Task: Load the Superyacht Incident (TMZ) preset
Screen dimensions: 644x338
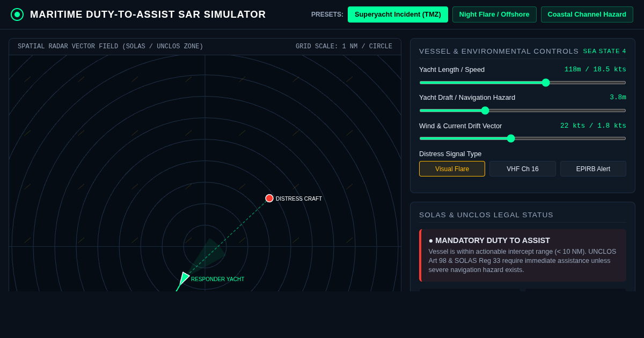Action: (x=398, y=14)
